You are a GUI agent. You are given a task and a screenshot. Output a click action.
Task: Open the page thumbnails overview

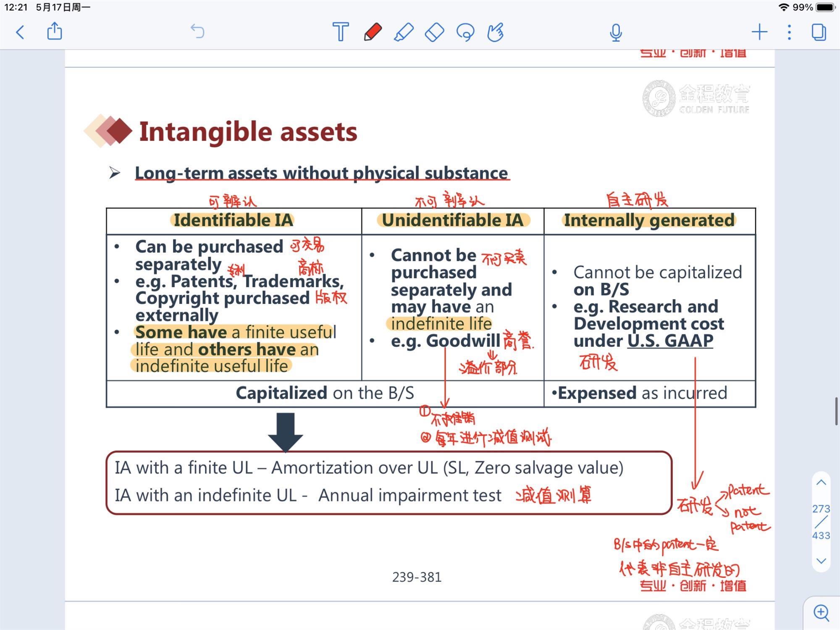pyautogui.click(x=819, y=32)
